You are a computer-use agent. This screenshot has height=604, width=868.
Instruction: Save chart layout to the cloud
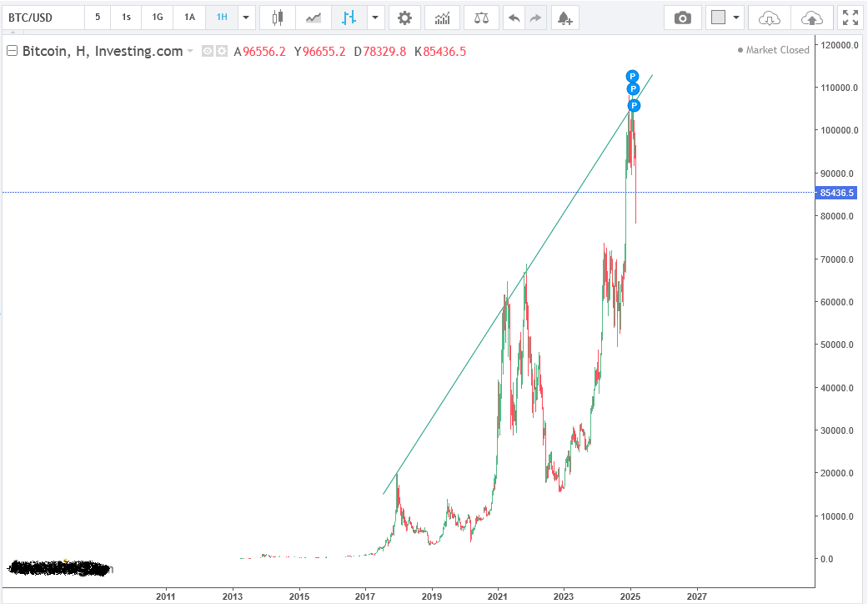tap(810, 18)
